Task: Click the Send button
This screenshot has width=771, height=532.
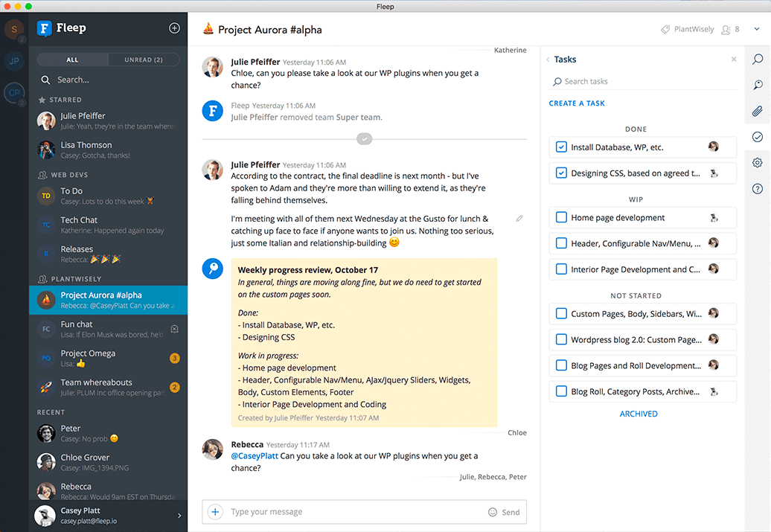Action: coord(511,513)
